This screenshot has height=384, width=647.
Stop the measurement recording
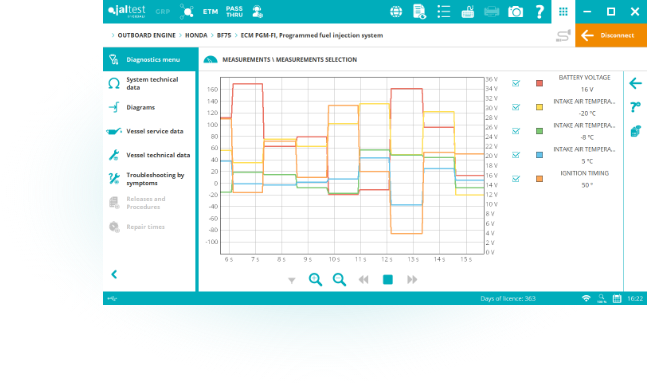[387, 279]
